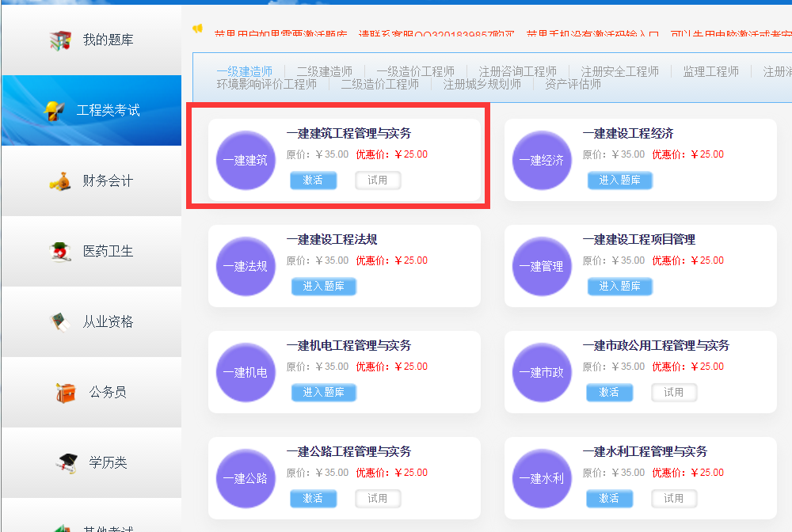Open the 一建水利工程管理与实务 title link
The height and width of the screenshot is (532, 792).
[x=645, y=451]
